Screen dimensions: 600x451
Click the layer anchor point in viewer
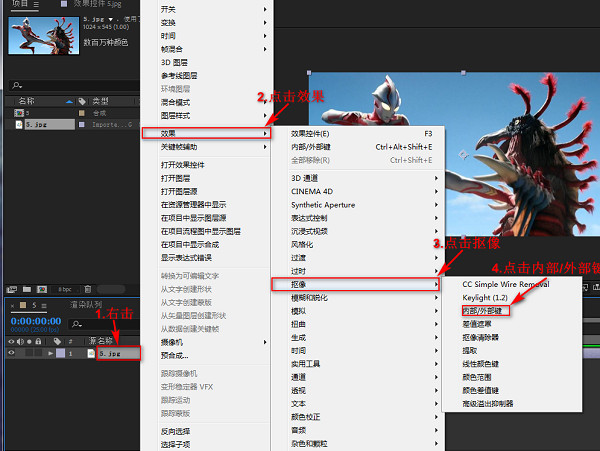pos(463,155)
